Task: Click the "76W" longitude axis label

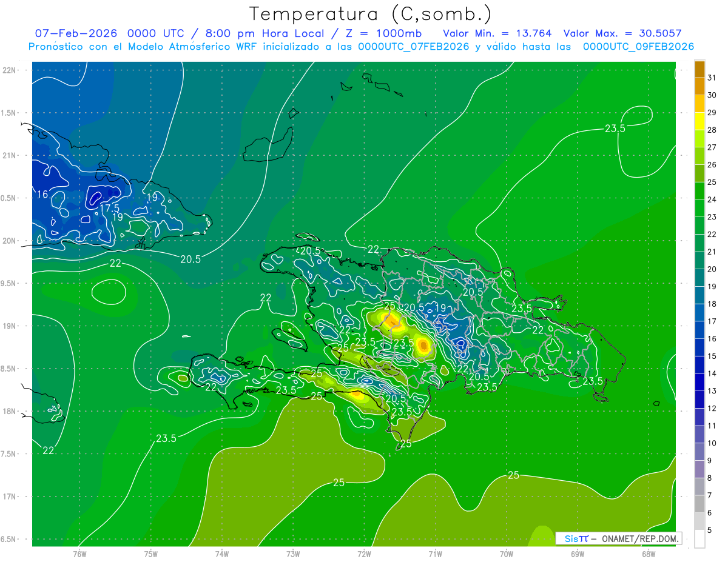Action: point(79,554)
